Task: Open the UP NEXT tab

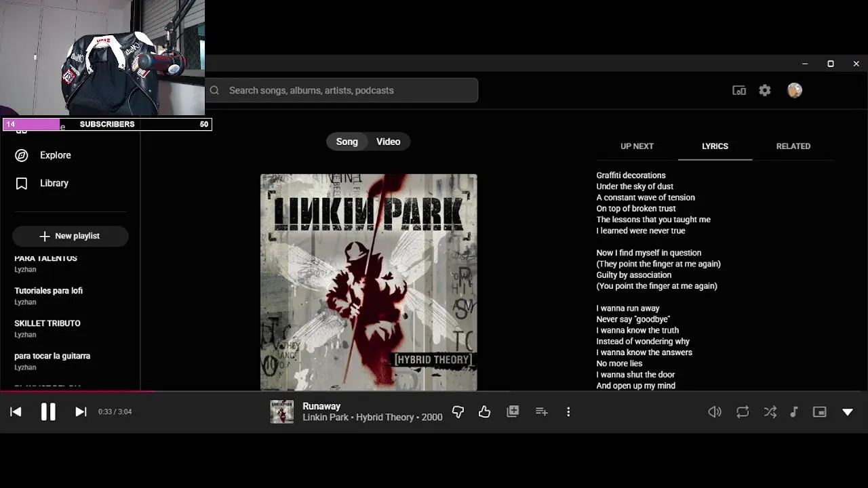Action: [637, 146]
